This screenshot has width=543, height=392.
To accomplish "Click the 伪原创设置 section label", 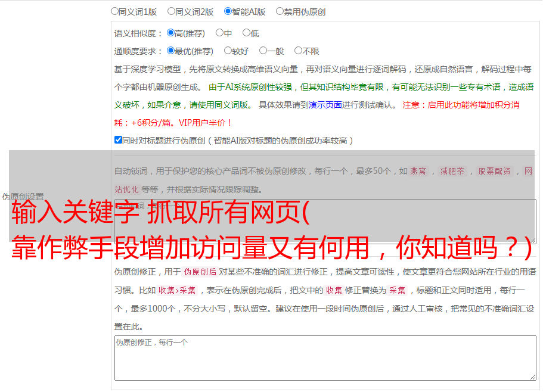I will [23, 197].
